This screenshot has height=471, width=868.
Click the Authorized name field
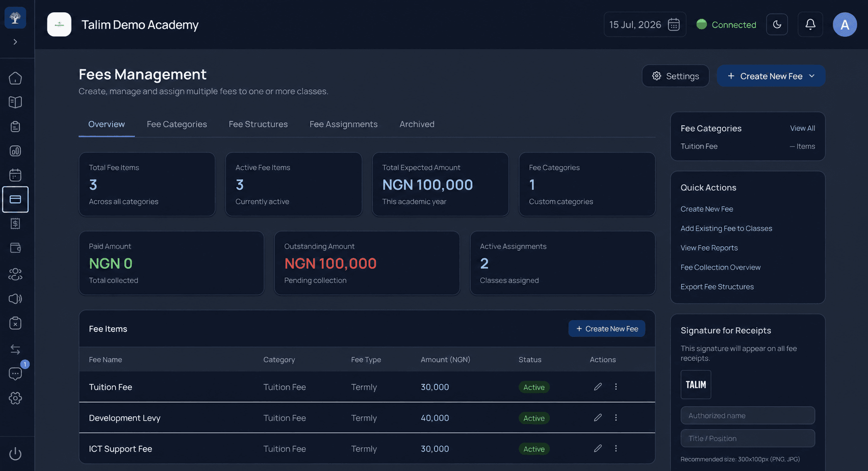(x=748, y=415)
